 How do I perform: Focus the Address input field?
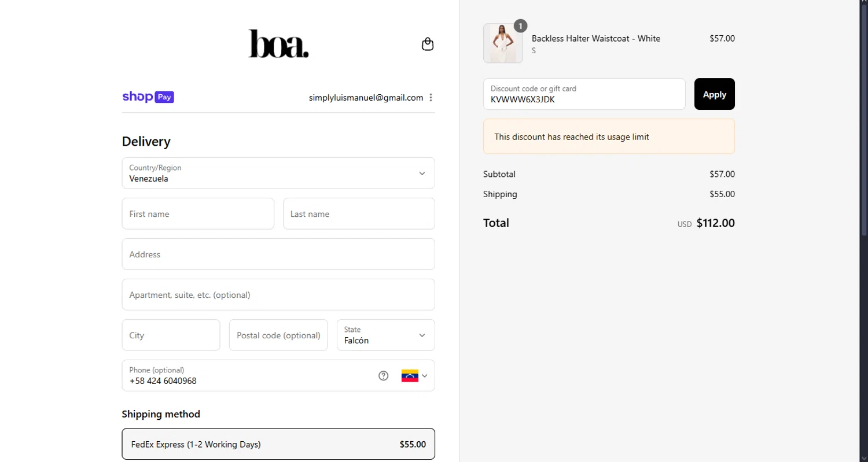[x=278, y=254]
